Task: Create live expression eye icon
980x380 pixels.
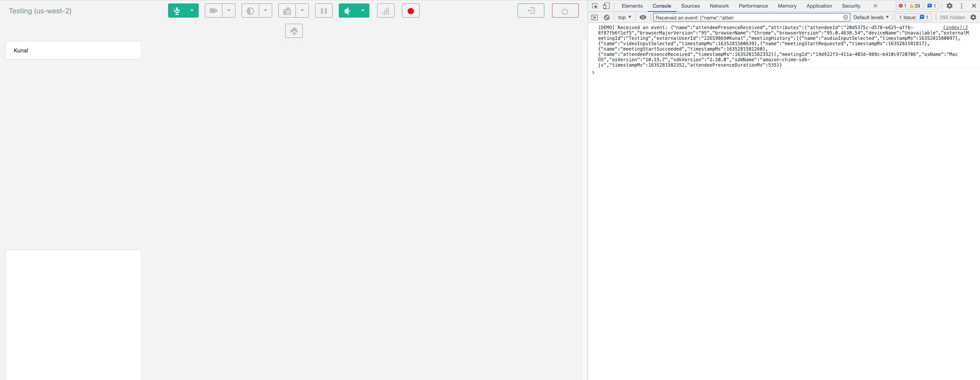Action: (x=643, y=17)
